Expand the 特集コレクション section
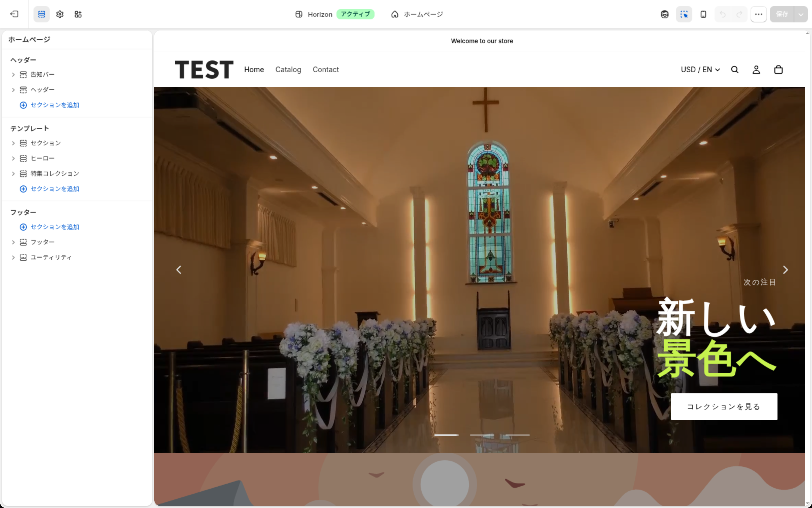Screen dimensions: 812x508 (13, 174)
